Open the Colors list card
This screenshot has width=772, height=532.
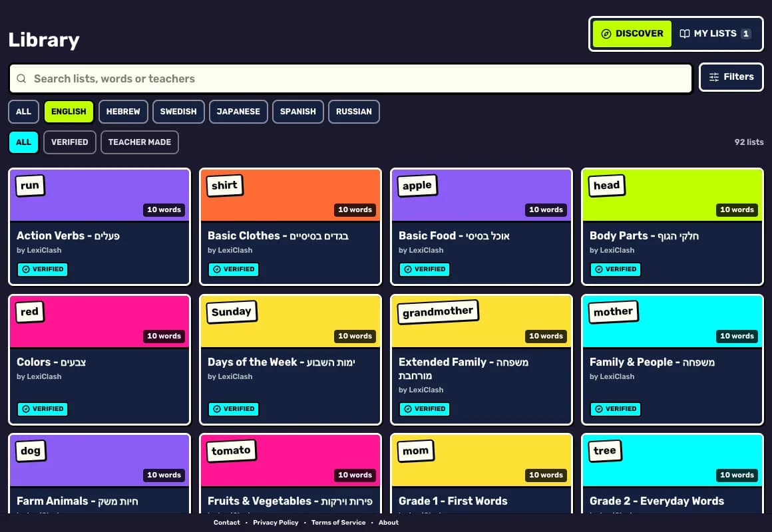pyautogui.click(x=99, y=360)
